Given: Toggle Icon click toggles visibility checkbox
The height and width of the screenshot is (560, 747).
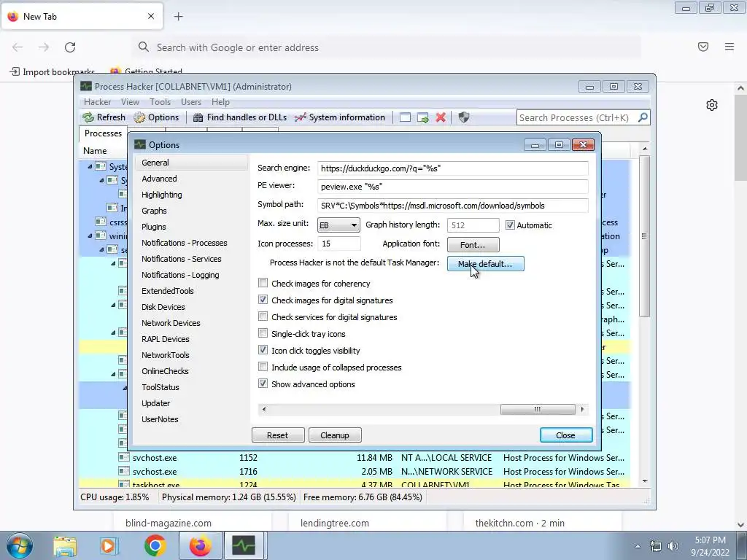Looking at the screenshot, I should coord(263,350).
